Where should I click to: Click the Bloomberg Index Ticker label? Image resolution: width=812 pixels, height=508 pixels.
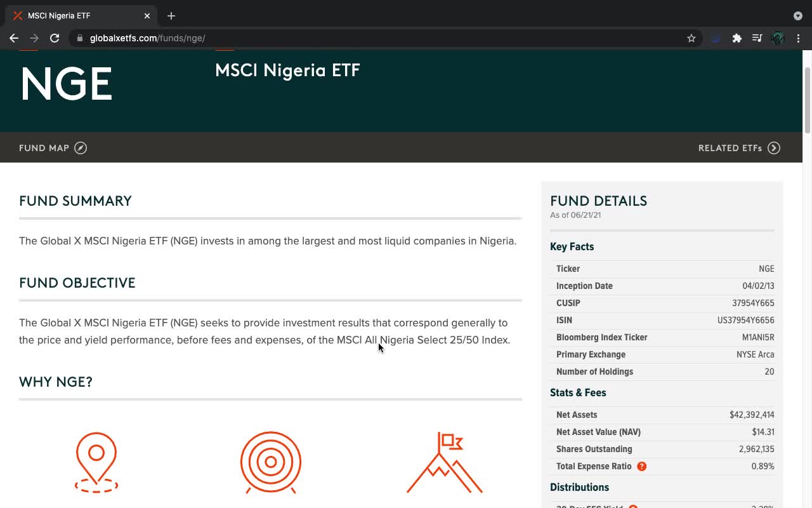click(x=602, y=337)
